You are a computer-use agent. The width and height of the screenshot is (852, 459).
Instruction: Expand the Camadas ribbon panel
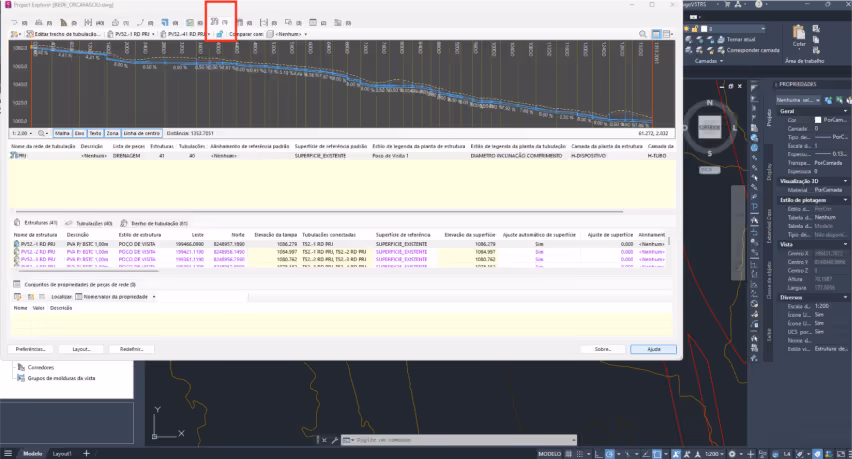709,61
